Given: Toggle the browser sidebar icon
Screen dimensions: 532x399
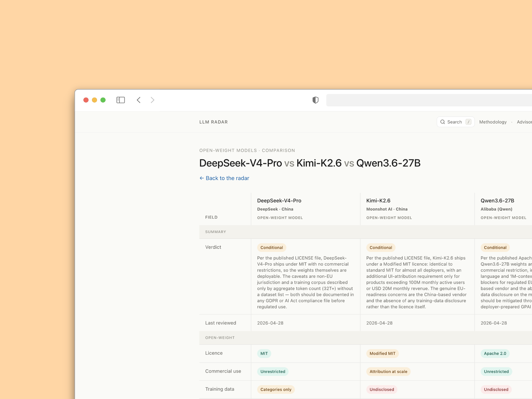Looking at the screenshot, I should 121,100.
